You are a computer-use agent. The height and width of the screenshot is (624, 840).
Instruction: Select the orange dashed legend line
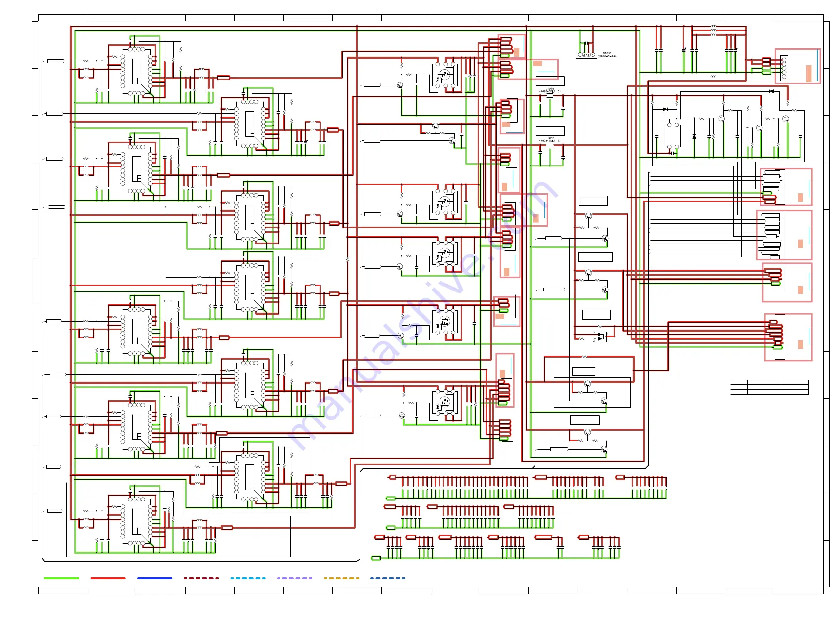coord(341,578)
